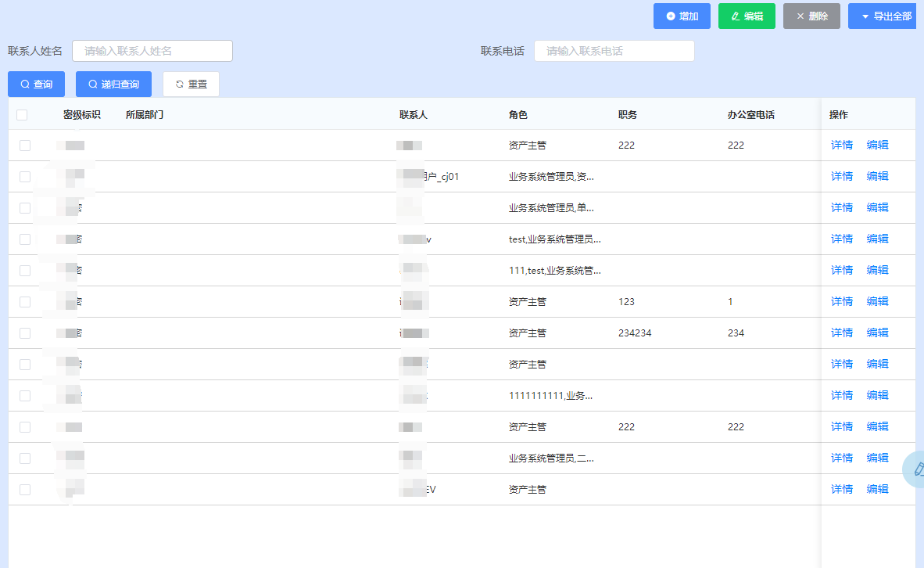Screen dimensions: 924x568
Task: Click the floating pencil icon at right edge
Action: (916, 469)
